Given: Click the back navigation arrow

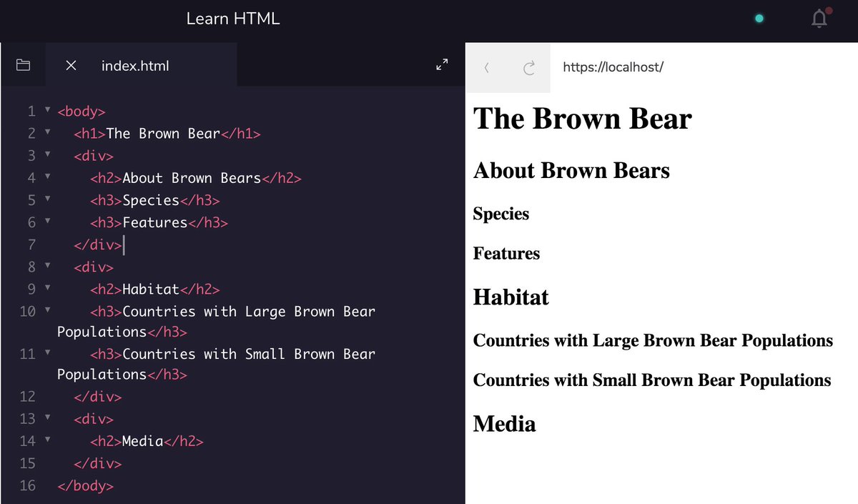Looking at the screenshot, I should tap(487, 68).
